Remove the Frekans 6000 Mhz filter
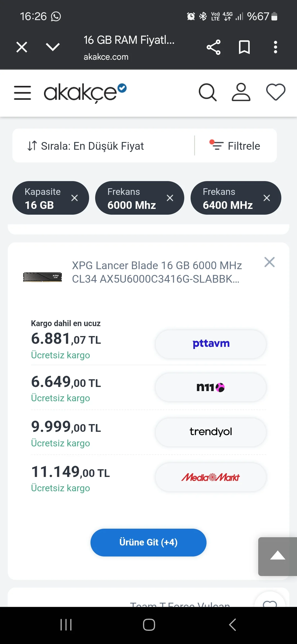The image size is (297, 644). [170, 198]
